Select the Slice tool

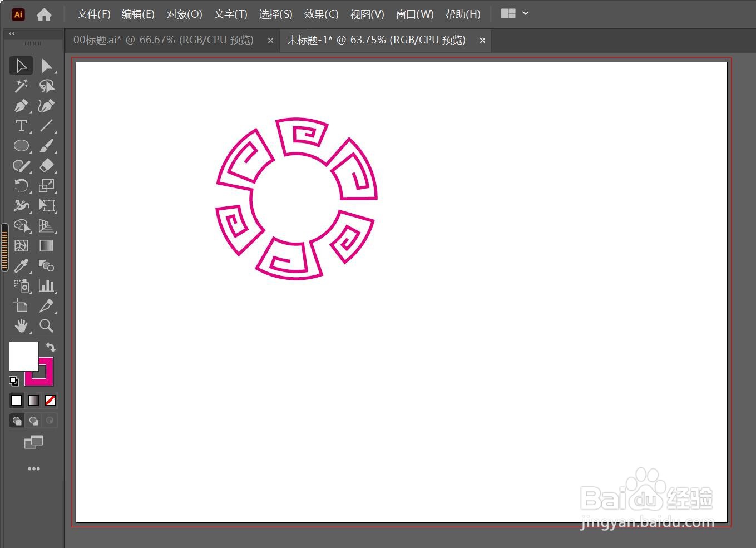[x=47, y=306]
